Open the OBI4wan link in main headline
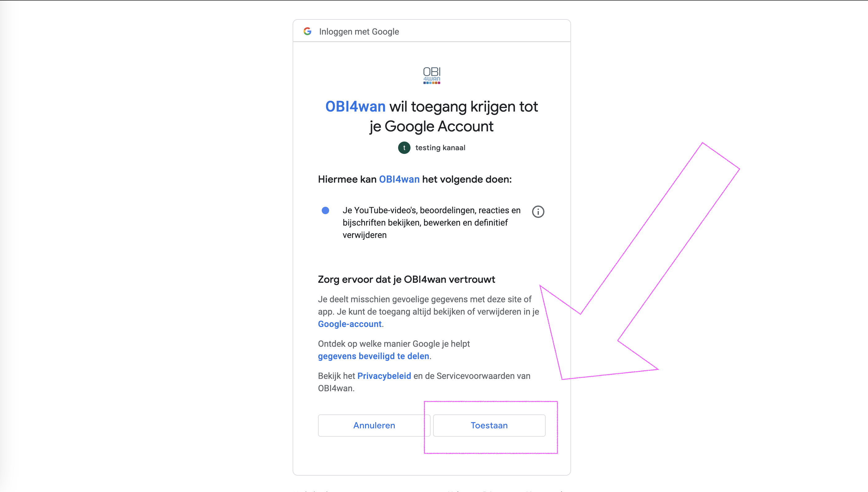Screen dimensions: 868x492 (355, 106)
